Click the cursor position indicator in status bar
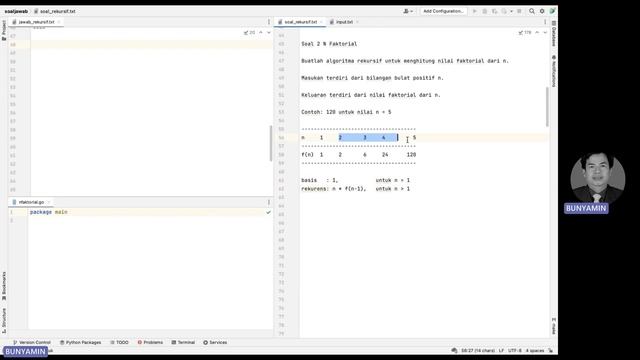Viewport: 640px width, 360px height. (x=478, y=351)
